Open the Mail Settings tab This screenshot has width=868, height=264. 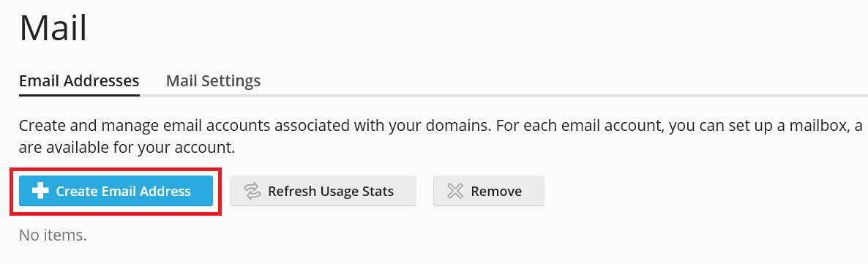pos(213,80)
